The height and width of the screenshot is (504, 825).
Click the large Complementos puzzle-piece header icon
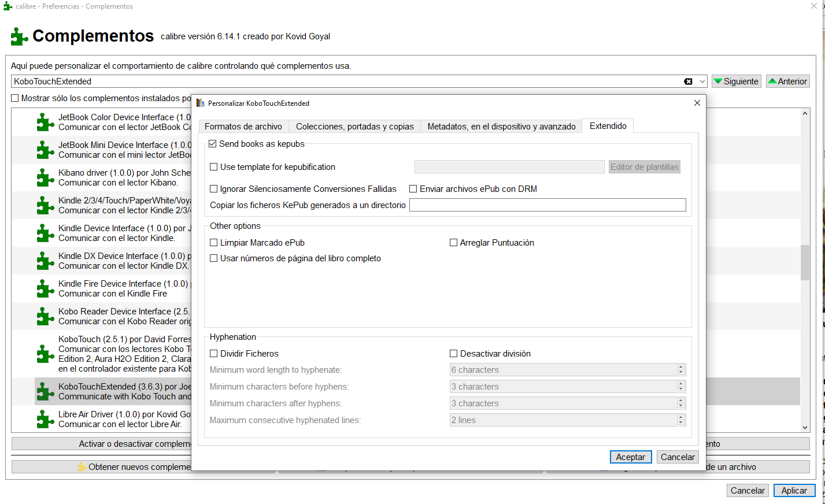(x=19, y=36)
